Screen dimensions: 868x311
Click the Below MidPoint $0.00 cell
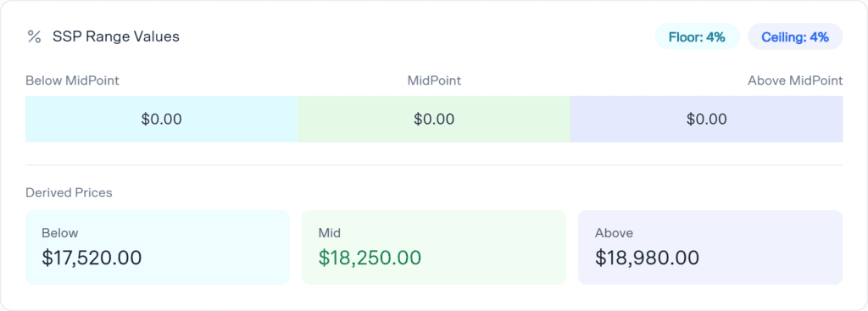[162, 119]
